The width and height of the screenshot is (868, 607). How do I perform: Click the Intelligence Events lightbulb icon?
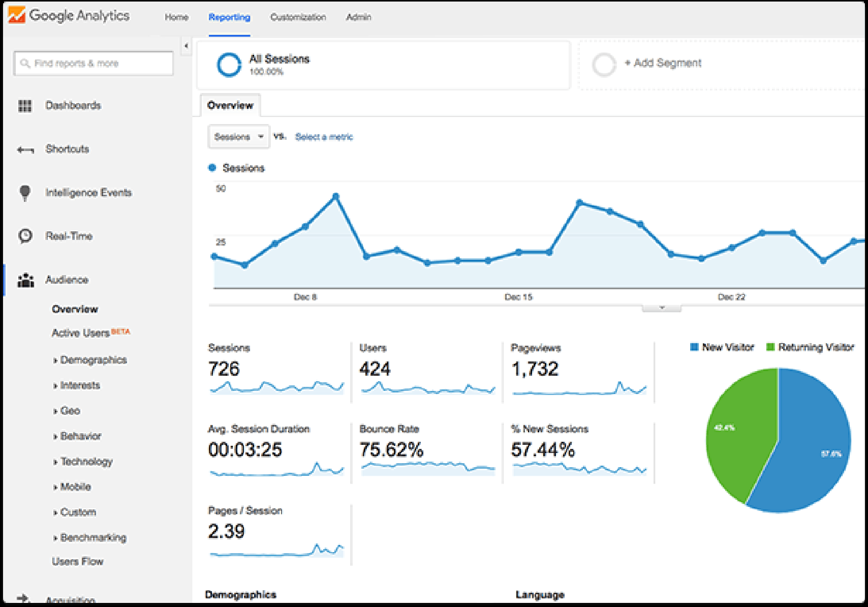click(25, 193)
